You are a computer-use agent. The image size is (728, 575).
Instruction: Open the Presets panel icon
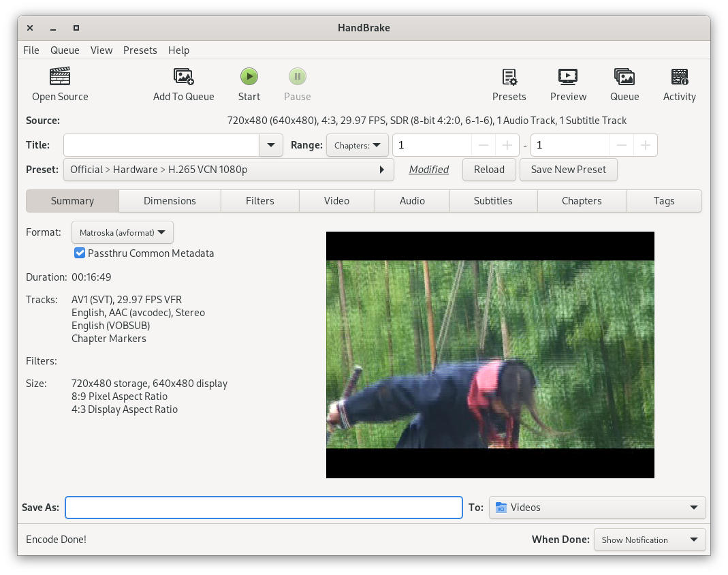[509, 76]
